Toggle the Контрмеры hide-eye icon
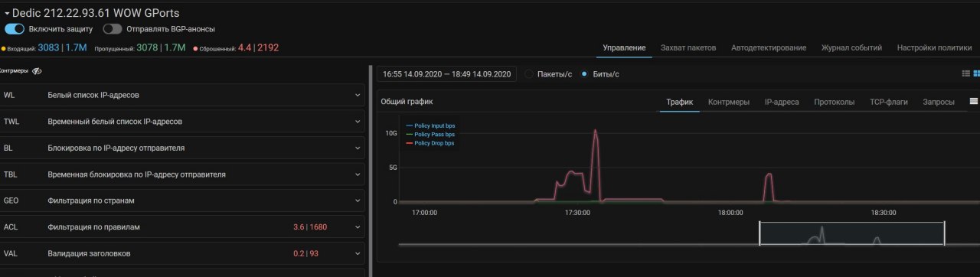 coord(37,70)
